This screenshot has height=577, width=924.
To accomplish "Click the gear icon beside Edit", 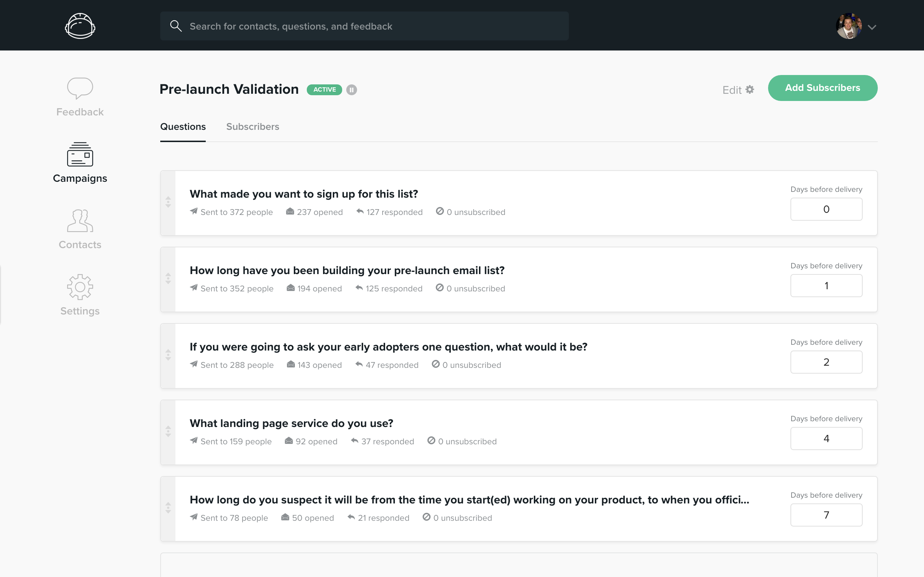I will pos(750,90).
